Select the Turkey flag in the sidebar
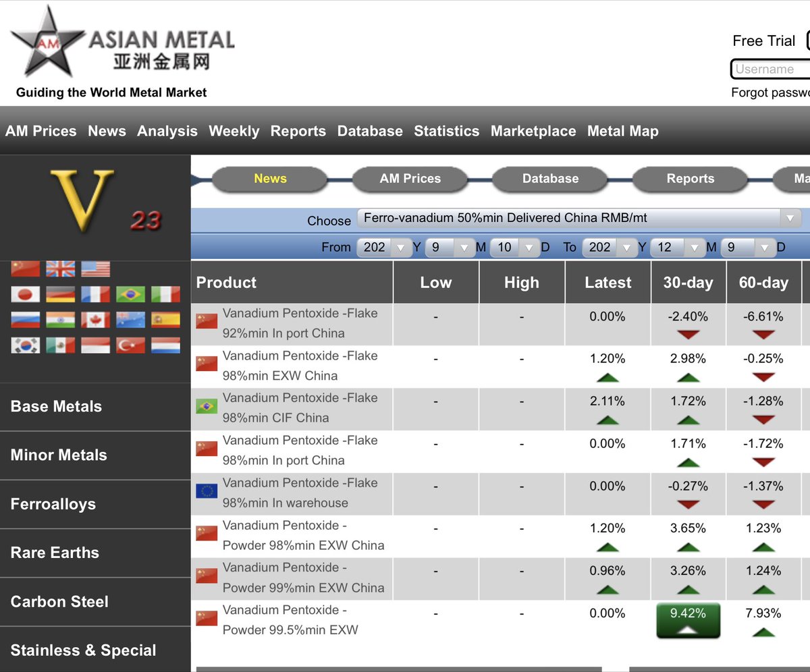810x672 pixels. click(130, 345)
